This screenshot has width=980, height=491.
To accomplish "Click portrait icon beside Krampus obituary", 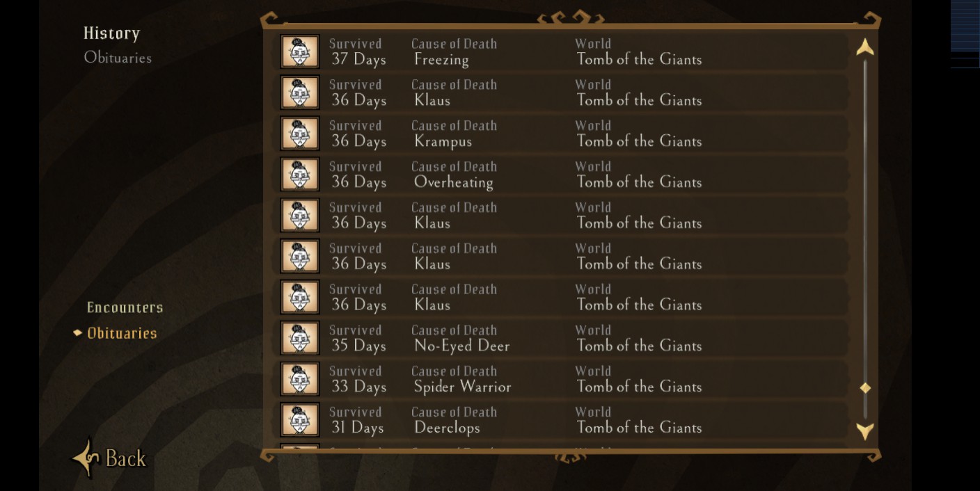I will tap(300, 134).
